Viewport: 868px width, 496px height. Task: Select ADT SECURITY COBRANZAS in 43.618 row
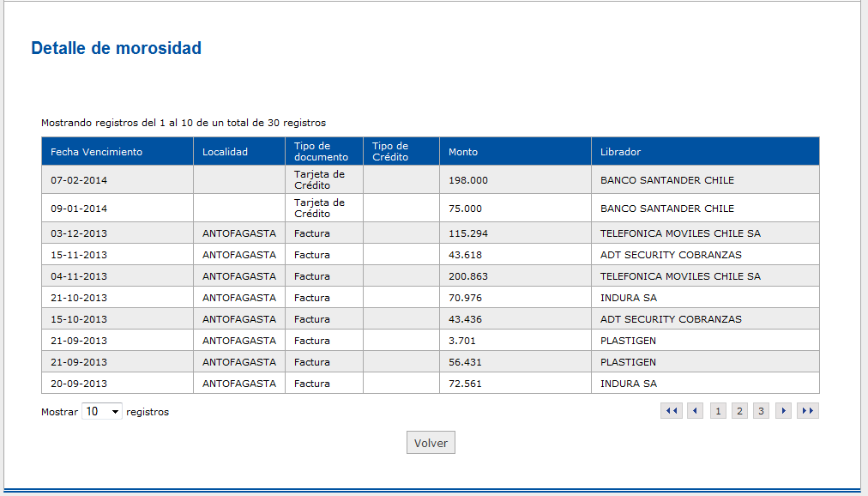[671, 255]
